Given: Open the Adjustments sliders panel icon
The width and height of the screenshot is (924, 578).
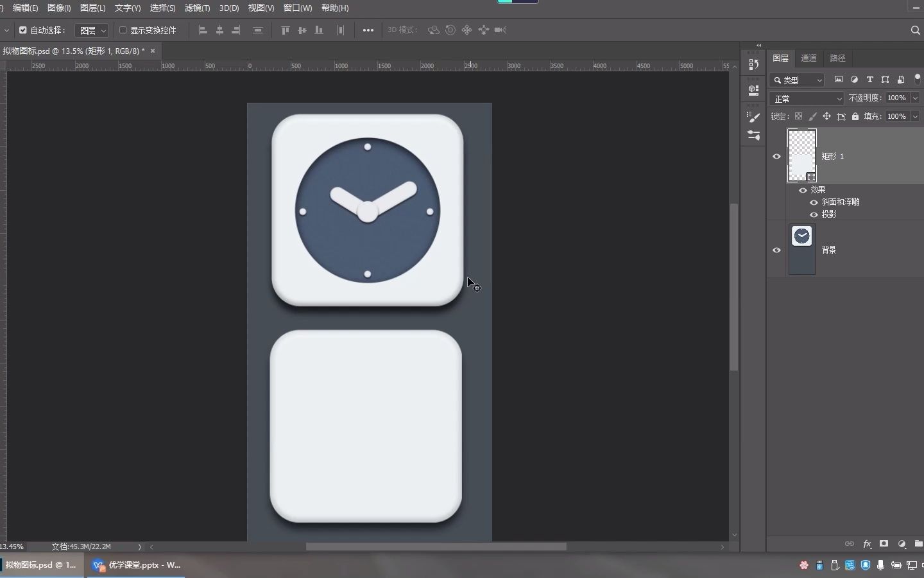Looking at the screenshot, I should point(754,136).
